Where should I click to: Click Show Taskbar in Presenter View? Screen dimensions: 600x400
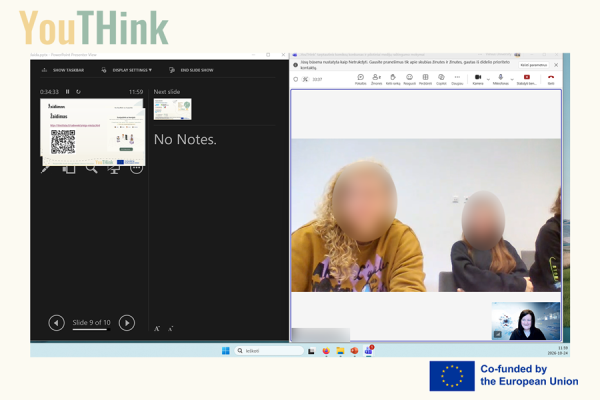[63, 70]
